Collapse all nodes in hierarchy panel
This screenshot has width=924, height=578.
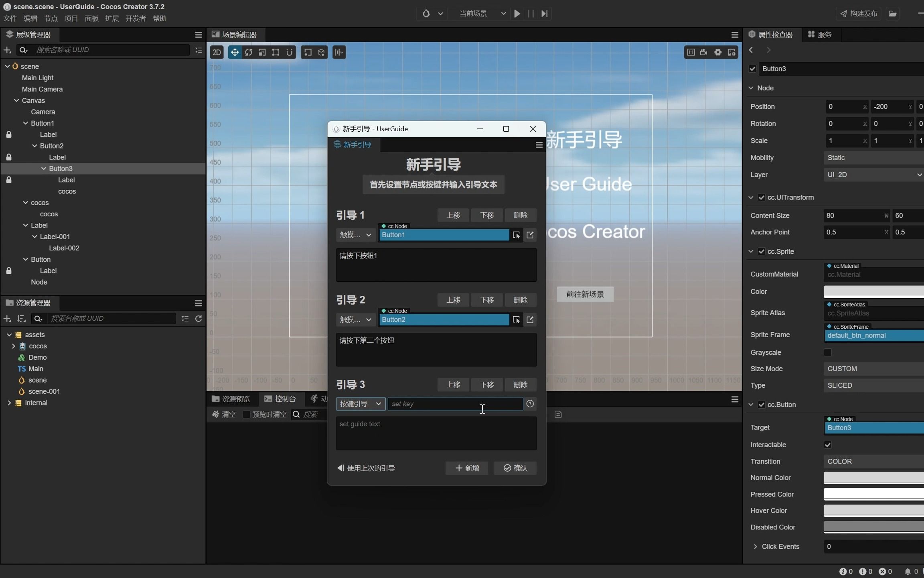point(199,50)
